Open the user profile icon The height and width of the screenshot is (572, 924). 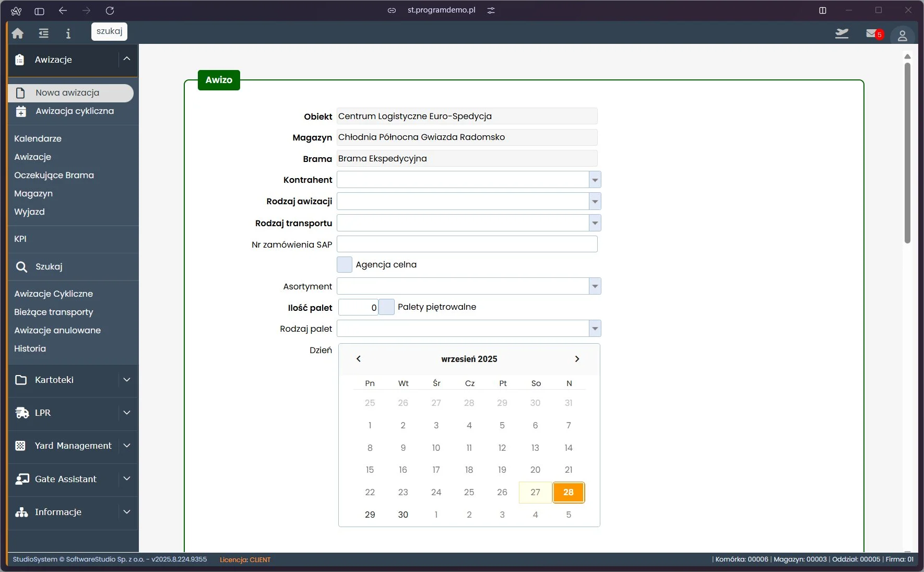point(902,36)
